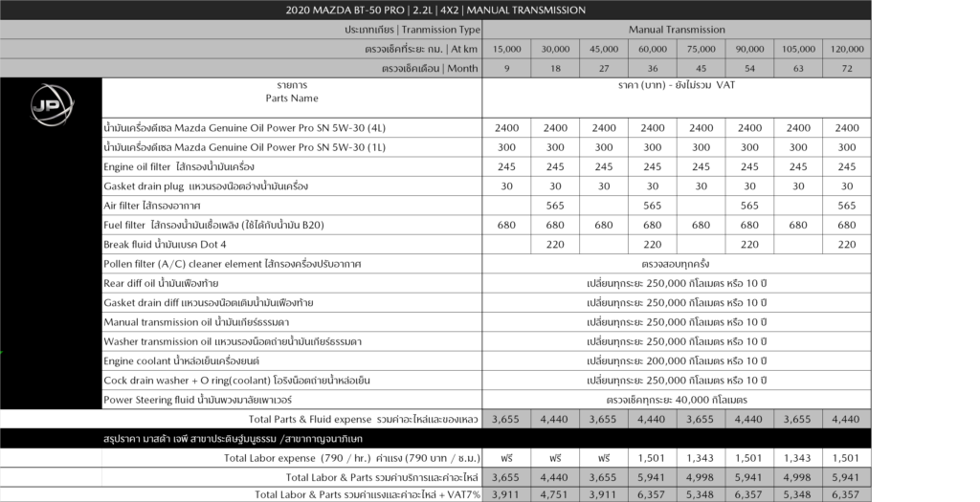Select month value 36
The height and width of the screenshot is (502, 980).
pos(653,68)
